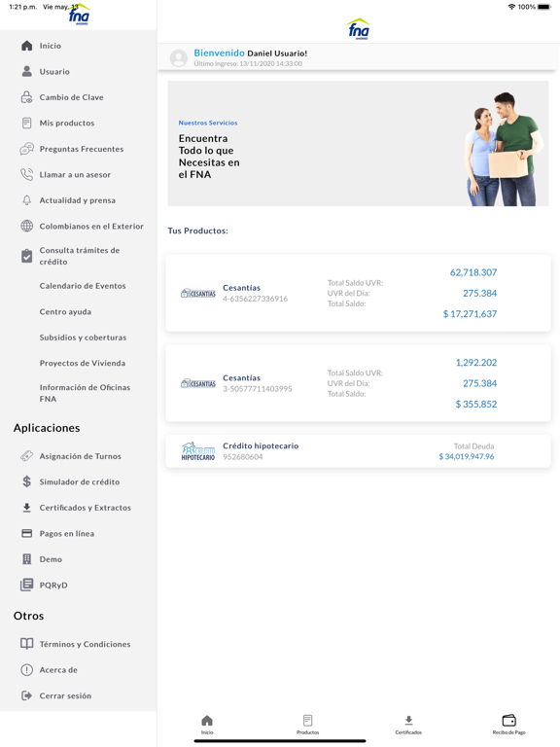Tap the Simulador de crédito label
Image resolution: width=560 pixels, height=747 pixels.
(80, 481)
